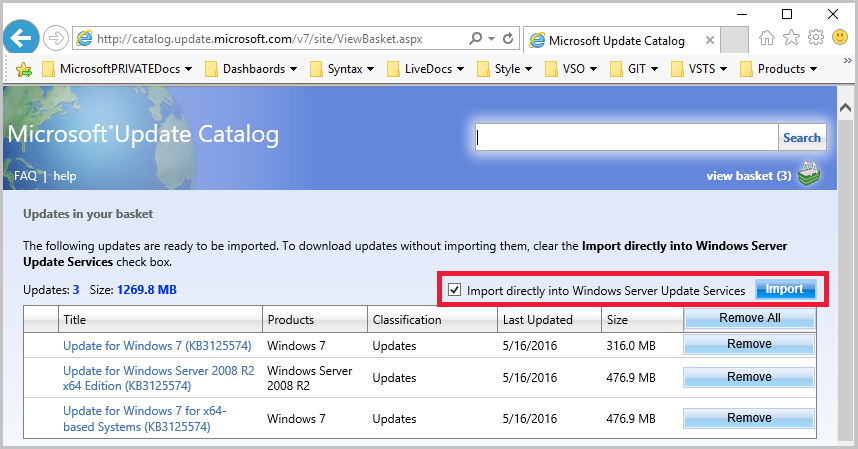Click inside the catalog search box

click(x=627, y=137)
